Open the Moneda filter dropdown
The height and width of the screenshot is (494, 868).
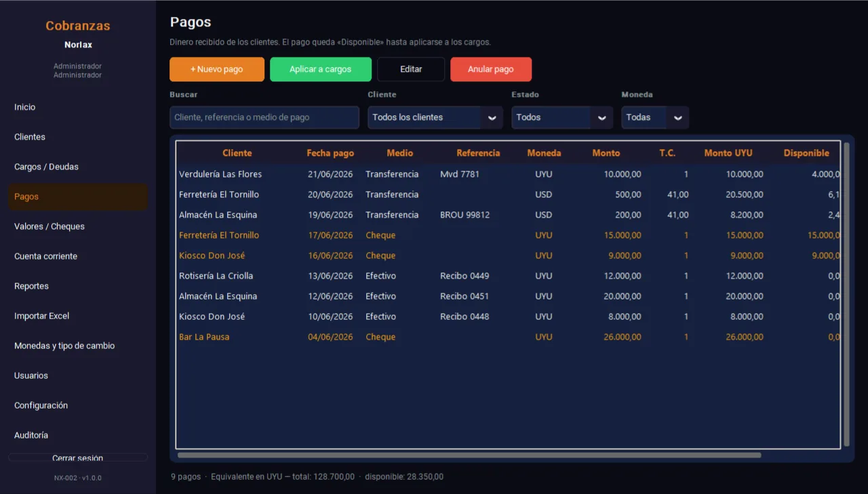(x=655, y=117)
